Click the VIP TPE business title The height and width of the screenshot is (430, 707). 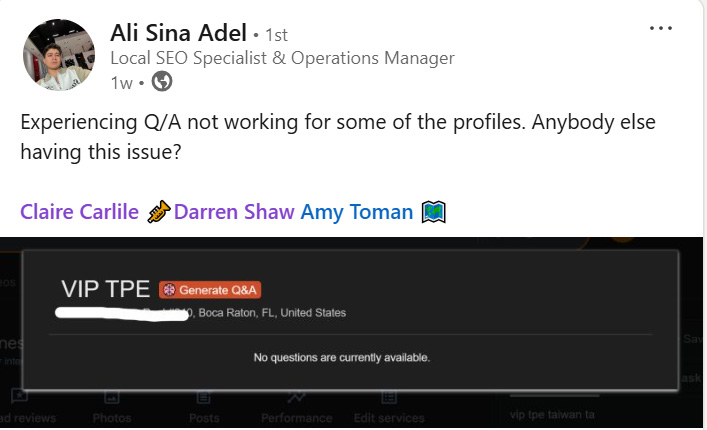tap(104, 290)
